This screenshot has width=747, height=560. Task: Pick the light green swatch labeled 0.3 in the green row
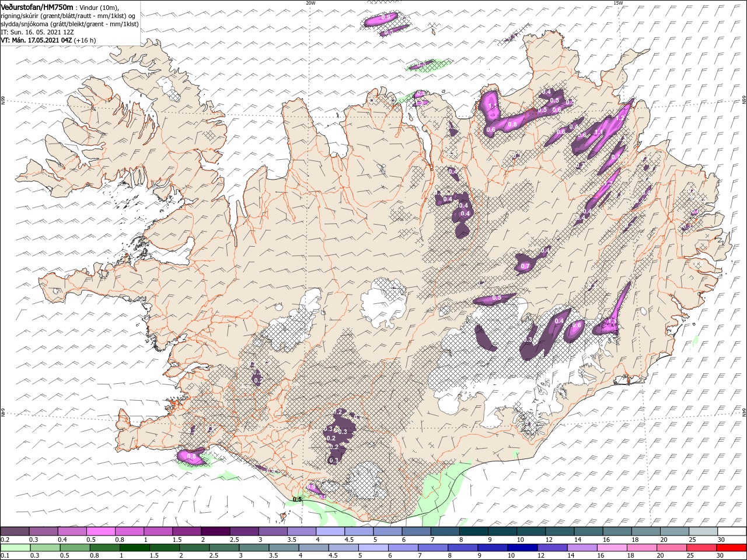[x=45, y=548]
